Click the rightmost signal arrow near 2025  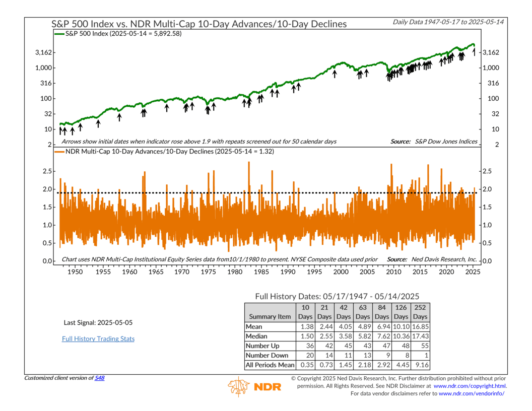point(474,51)
